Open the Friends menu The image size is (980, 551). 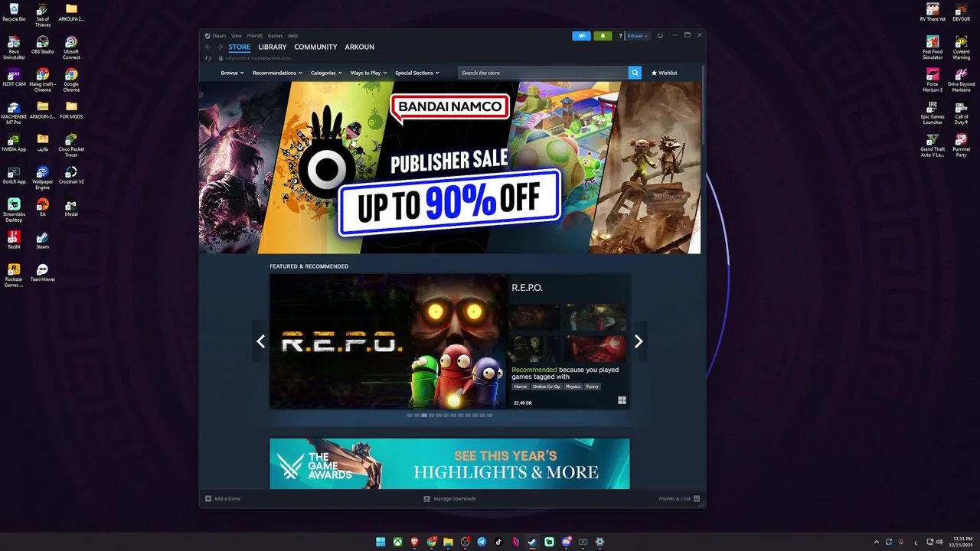point(254,36)
